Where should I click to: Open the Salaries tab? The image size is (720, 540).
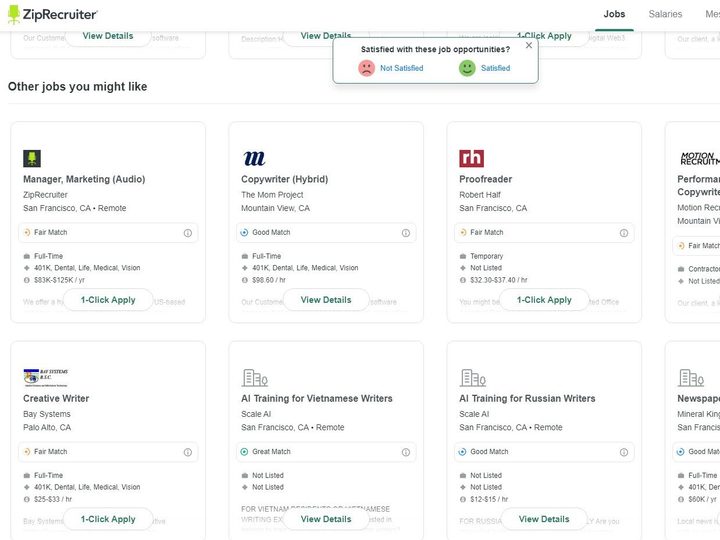pyautogui.click(x=665, y=14)
